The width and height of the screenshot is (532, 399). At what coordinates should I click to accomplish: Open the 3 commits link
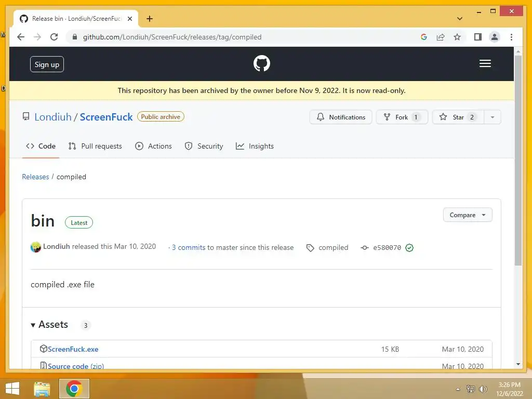(189, 247)
